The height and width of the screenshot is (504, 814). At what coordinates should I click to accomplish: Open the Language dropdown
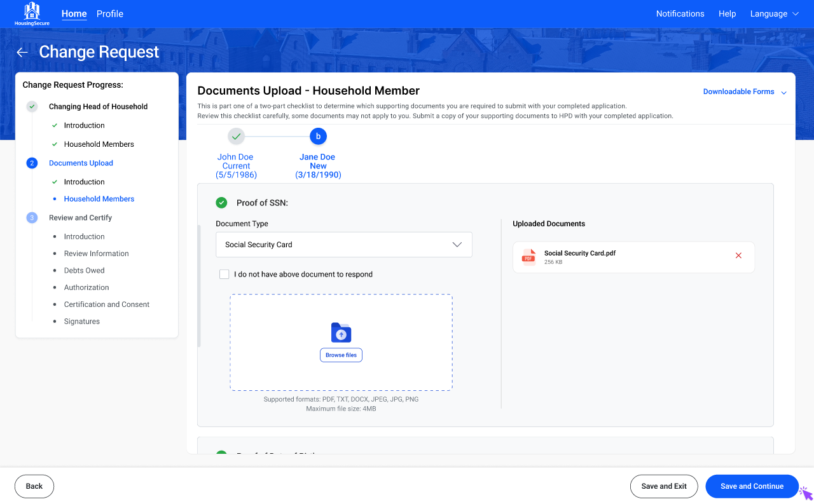774,14
